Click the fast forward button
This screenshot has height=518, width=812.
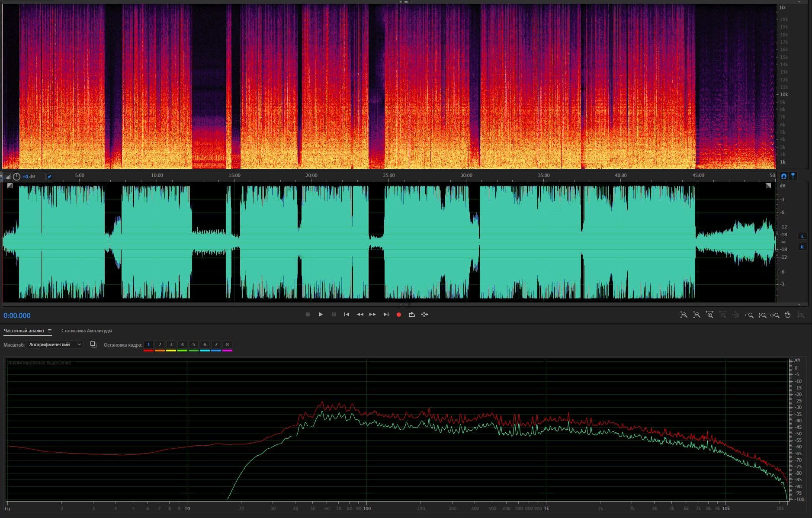tap(372, 315)
